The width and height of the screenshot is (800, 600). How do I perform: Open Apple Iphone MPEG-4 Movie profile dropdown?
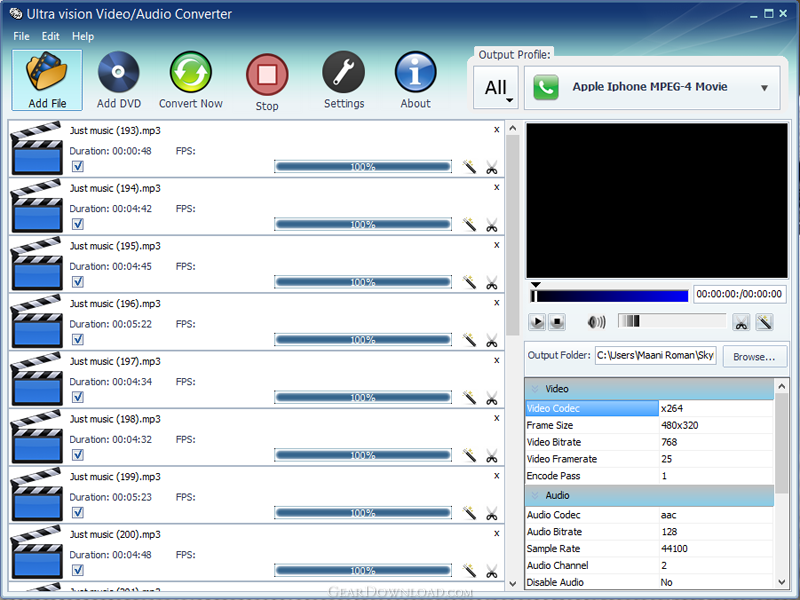coord(652,87)
